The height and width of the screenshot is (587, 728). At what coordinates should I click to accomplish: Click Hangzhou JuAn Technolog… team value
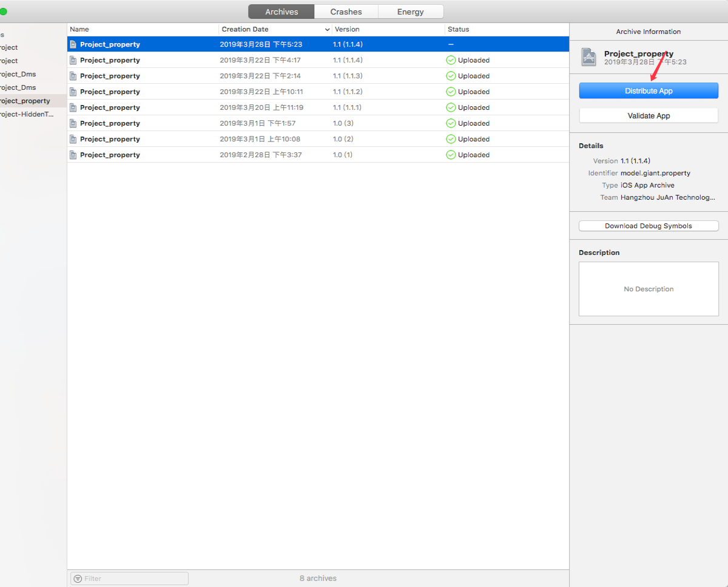668,197
